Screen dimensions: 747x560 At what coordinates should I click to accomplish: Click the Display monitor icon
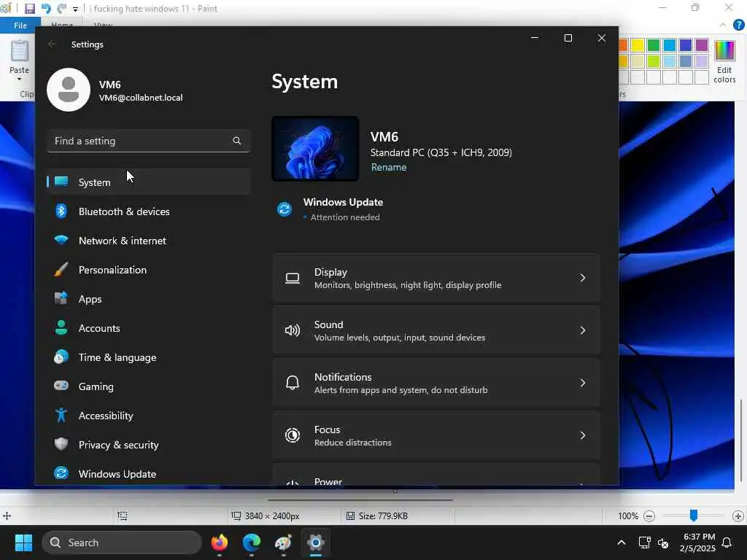(x=293, y=278)
